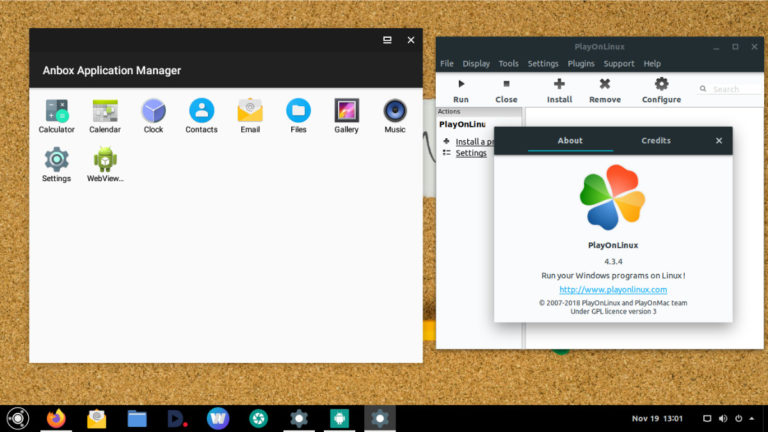Viewport: 768px width, 432px height.
Task: Open the desktop main menu launcher
Action: [18, 418]
